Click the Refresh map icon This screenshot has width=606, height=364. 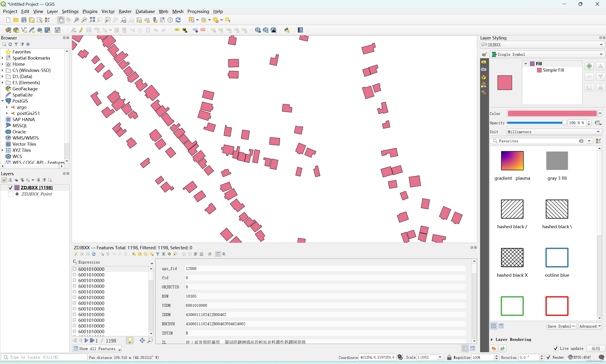point(178,20)
